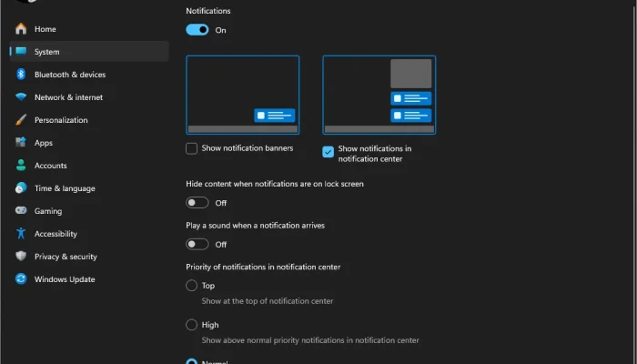Open the Home settings page
Image resolution: width=637 pixels, height=364 pixels.
tap(89, 29)
